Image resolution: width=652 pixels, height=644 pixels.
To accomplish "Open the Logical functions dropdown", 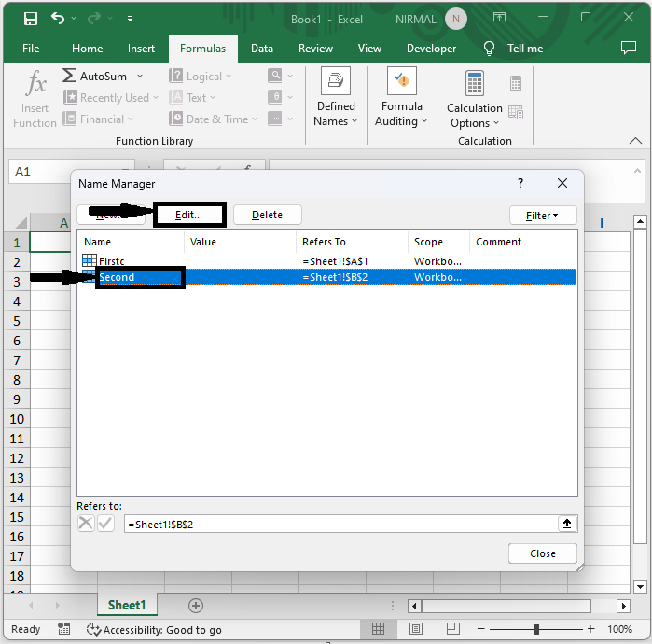I will click(x=201, y=77).
